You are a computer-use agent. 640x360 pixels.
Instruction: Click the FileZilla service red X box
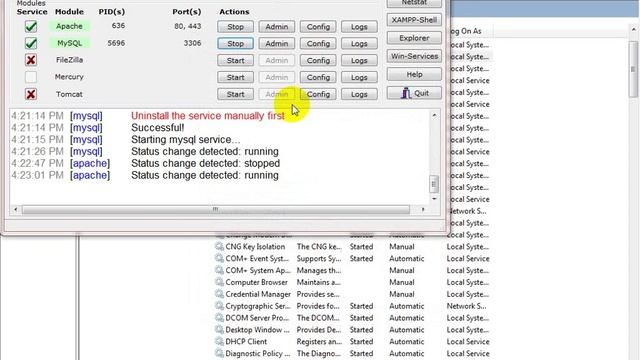(x=31, y=60)
